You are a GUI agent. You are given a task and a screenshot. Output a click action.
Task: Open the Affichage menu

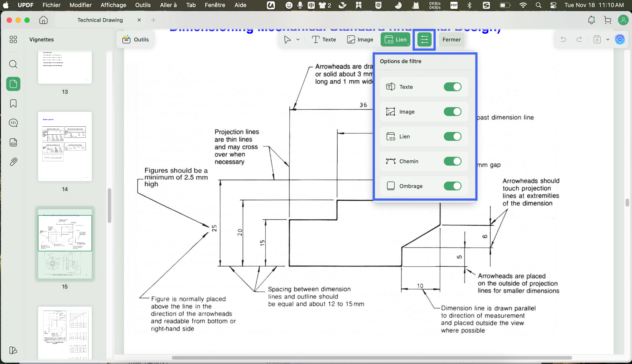[113, 5]
